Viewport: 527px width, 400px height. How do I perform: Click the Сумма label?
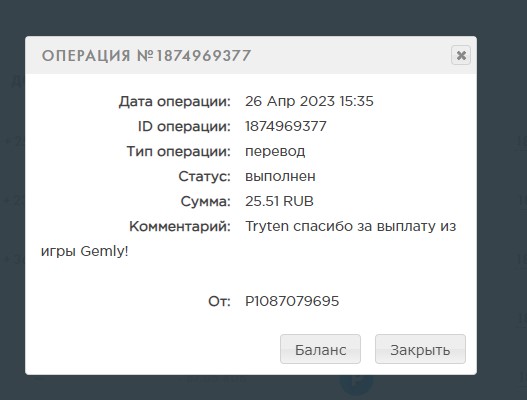pyautogui.click(x=205, y=202)
